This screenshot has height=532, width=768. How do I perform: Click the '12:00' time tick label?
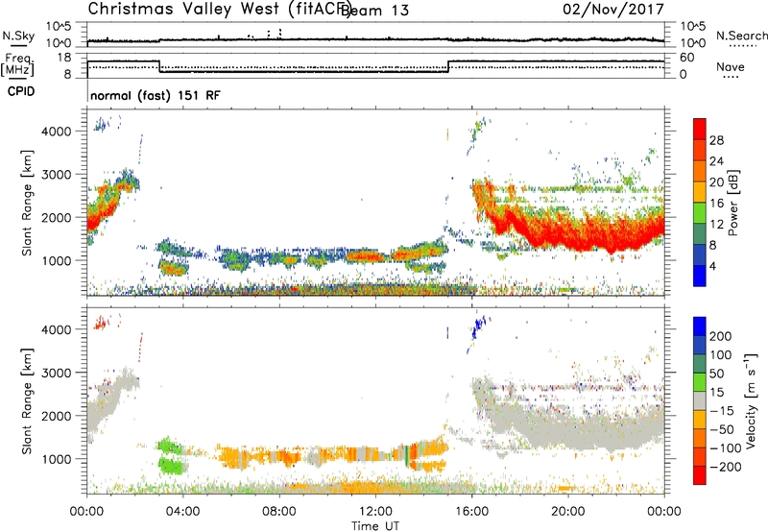[x=375, y=512]
